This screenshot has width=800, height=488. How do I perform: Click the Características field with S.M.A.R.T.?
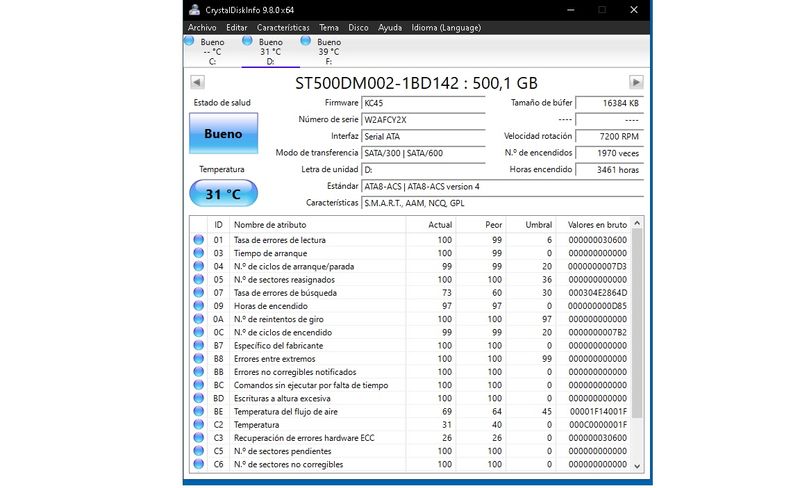click(503, 203)
